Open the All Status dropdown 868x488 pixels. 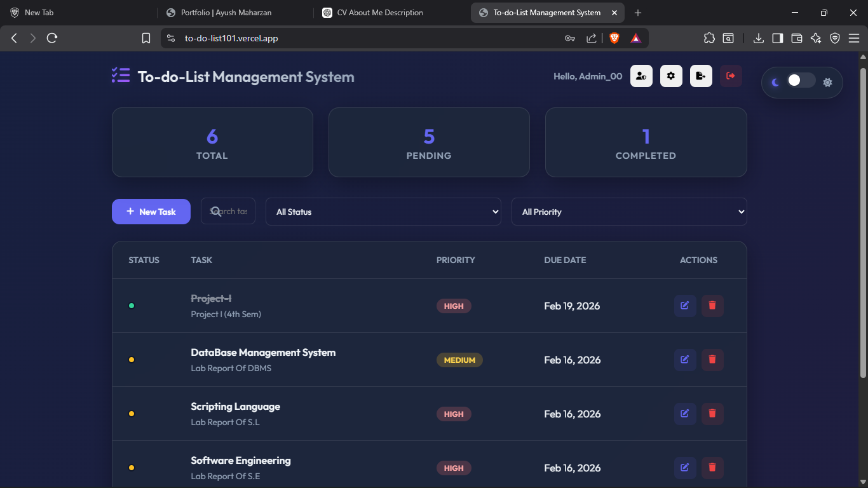pyautogui.click(x=383, y=212)
